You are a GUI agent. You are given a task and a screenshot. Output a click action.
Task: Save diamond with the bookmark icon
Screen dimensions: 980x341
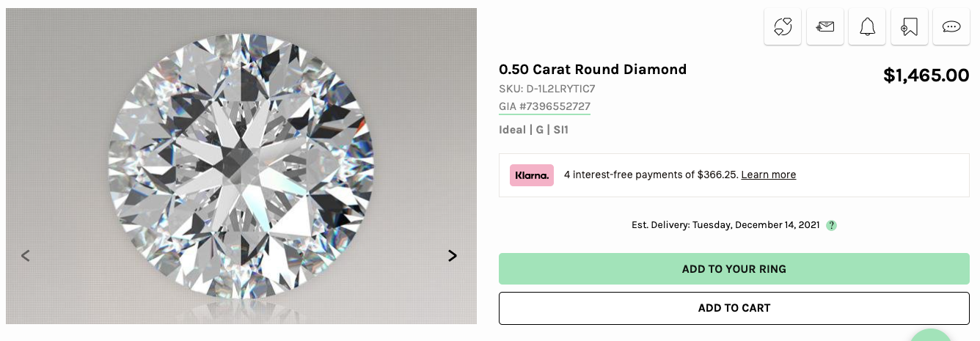coord(910,27)
